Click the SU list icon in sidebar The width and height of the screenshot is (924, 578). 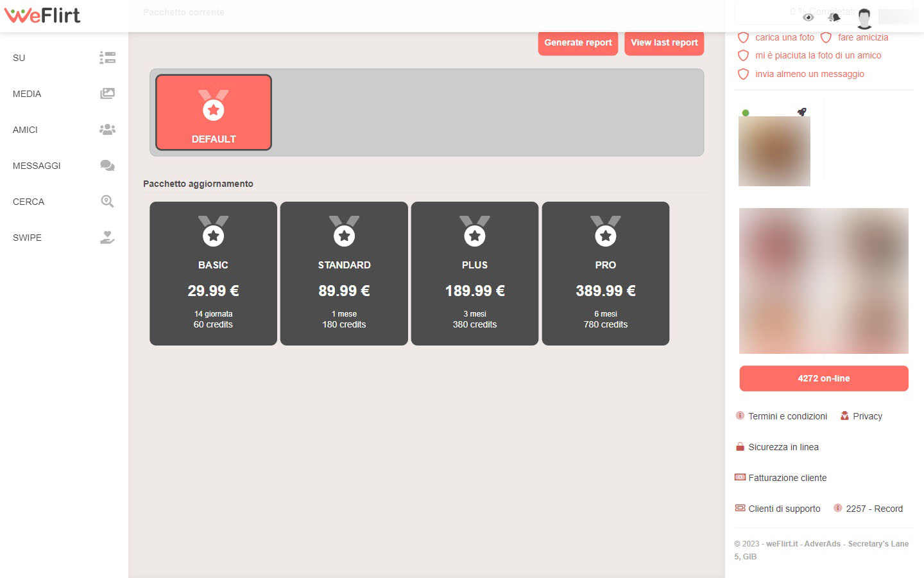107,58
